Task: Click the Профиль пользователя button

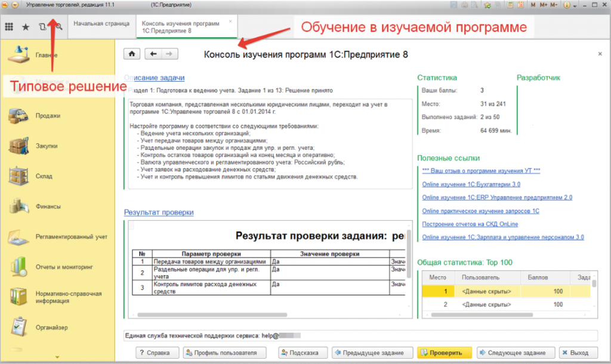Action: [x=225, y=353]
